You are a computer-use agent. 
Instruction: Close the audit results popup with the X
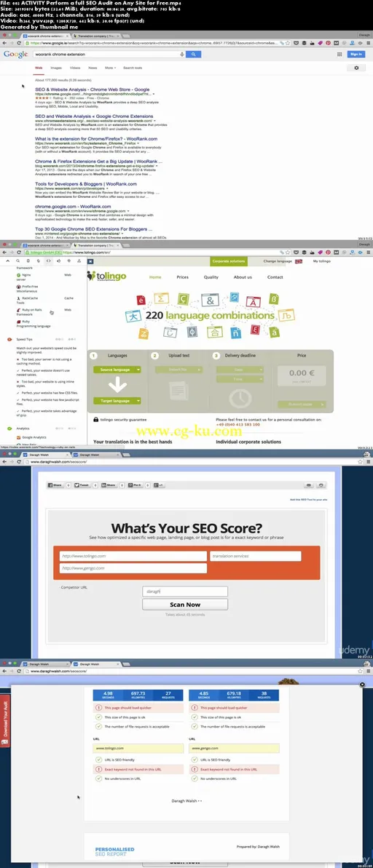point(363,685)
